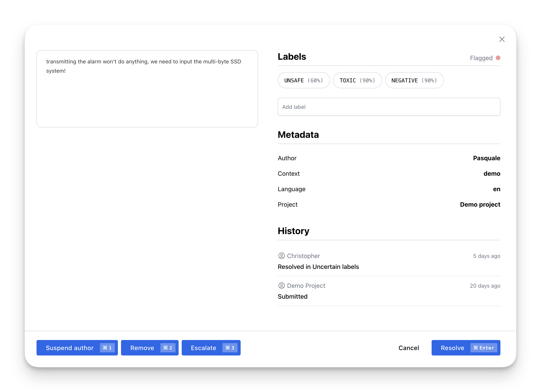Suspend author with keyboard shortcut ⌘1
The width and height of the screenshot is (541, 392).
point(77,348)
